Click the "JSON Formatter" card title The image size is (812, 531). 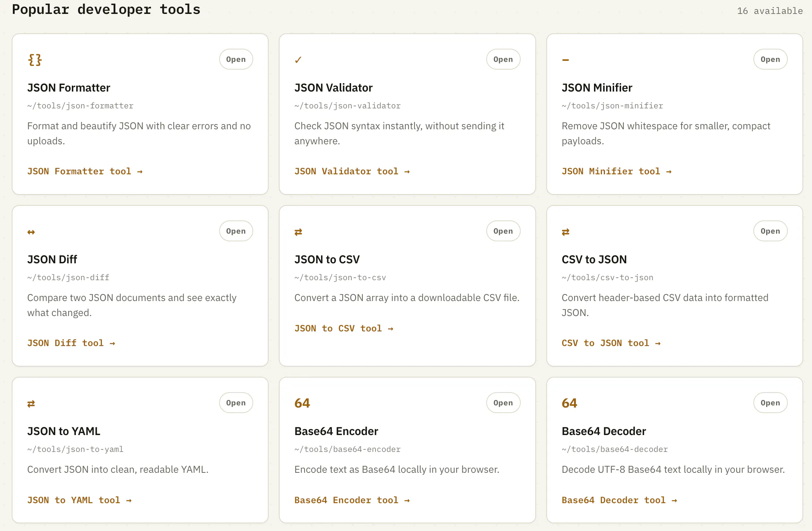(x=69, y=88)
